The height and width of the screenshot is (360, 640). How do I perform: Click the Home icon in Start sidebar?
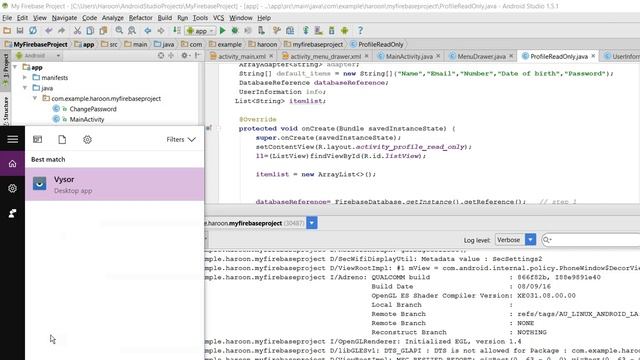pos(13,164)
